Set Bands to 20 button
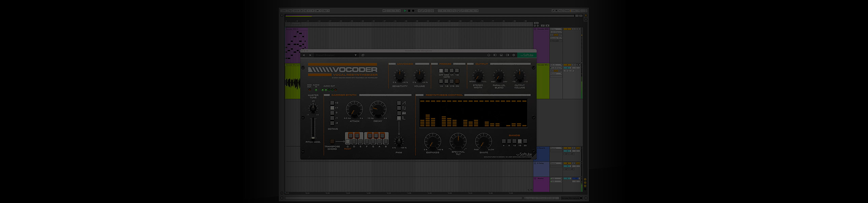 525,141
